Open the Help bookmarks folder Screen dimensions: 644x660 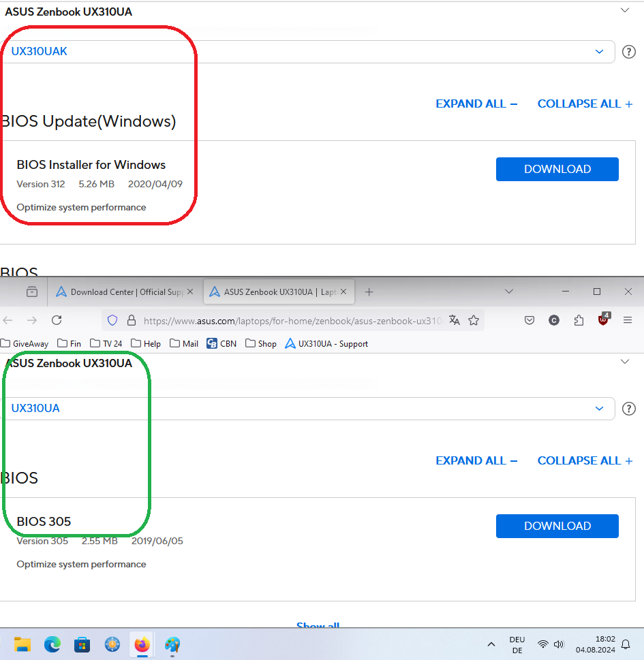[146, 343]
